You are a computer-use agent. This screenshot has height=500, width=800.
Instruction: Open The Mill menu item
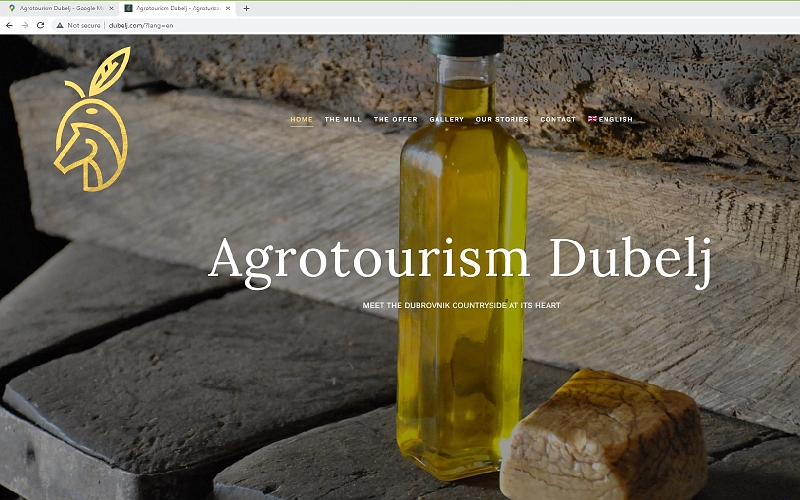(343, 119)
